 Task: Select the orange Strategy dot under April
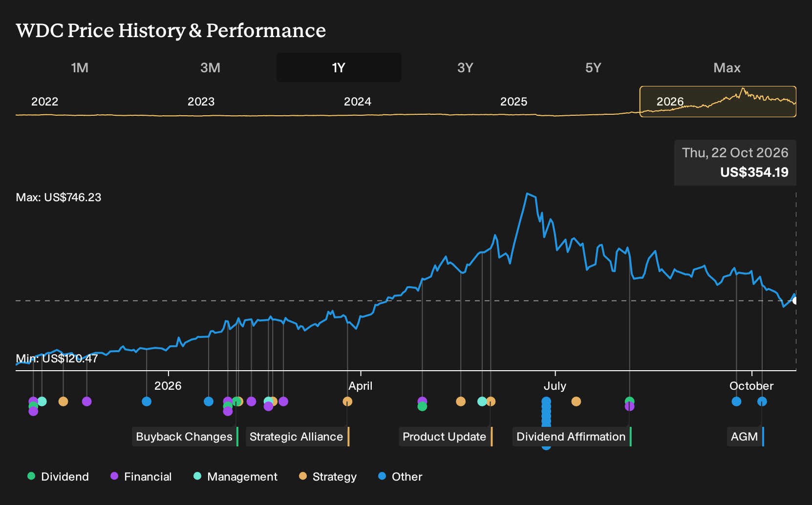tap(347, 401)
